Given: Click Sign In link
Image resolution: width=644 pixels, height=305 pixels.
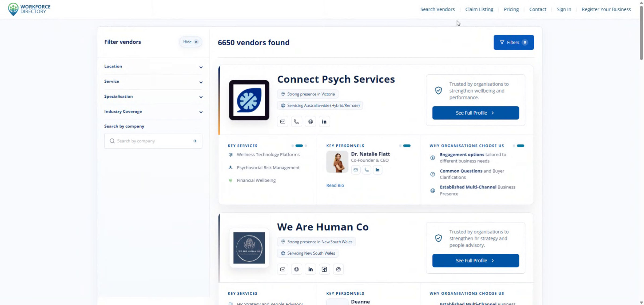Looking at the screenshot, I should click(x=564, y=9).
